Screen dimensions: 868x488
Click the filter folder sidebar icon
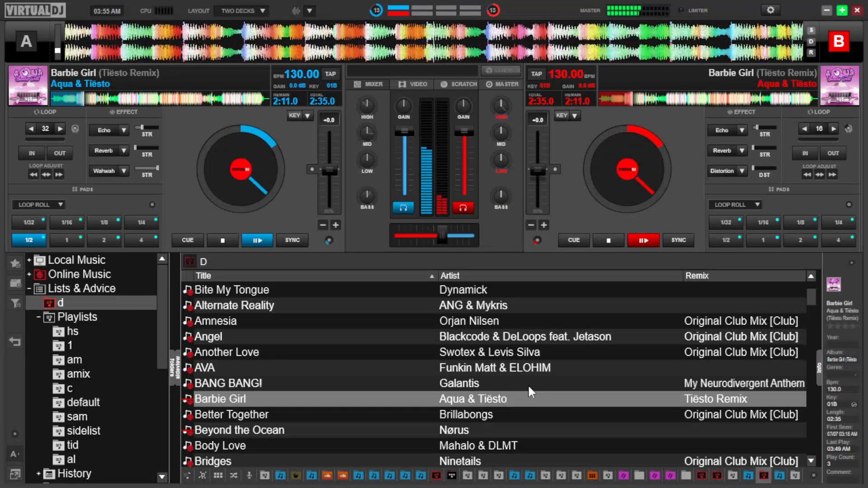tap(15, 303)
